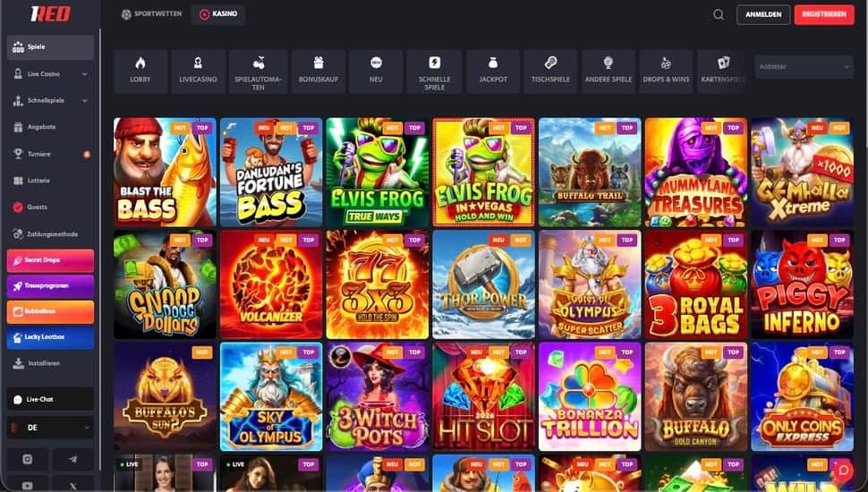Image resolution: width=868 pixels, height=492 pixels.
Task: Select the Andere Spiele category
Action: 608,72
